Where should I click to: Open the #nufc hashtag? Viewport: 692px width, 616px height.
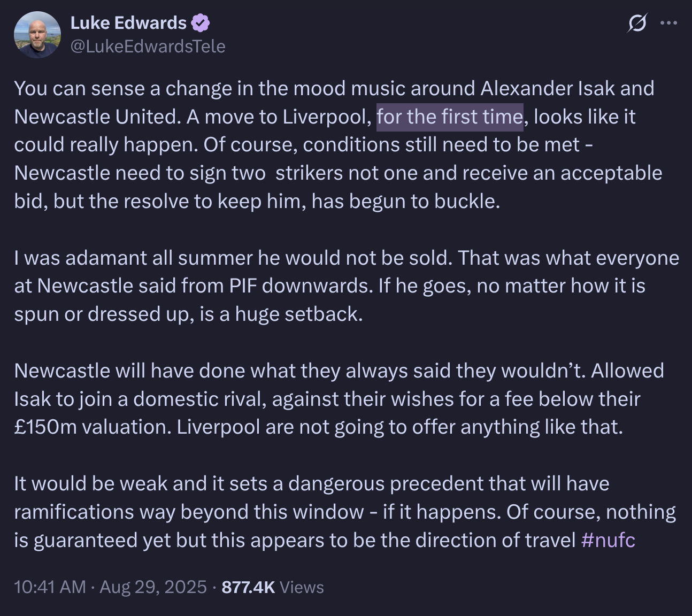[608, 540]
